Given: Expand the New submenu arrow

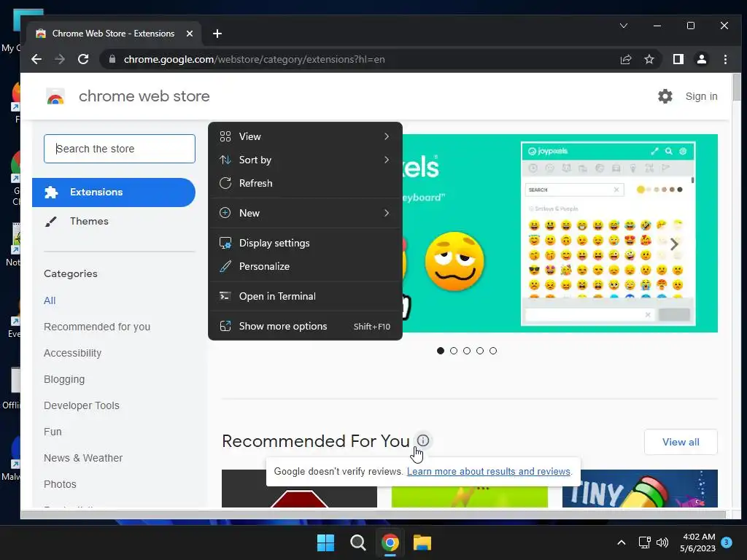Looking at the screenshot, I should [x=387, y=213].
